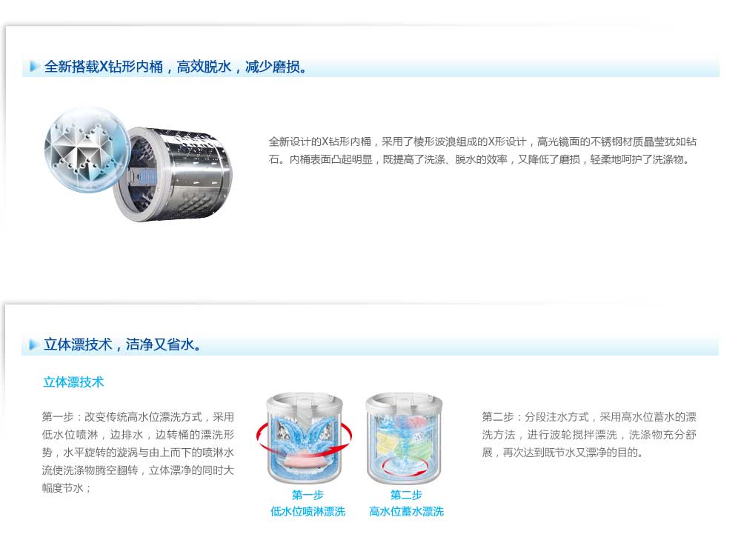Click the red circular arrow in second washer
Image resolution: width=741 pixels, height=560 pixels.
(x=405, y=467)
